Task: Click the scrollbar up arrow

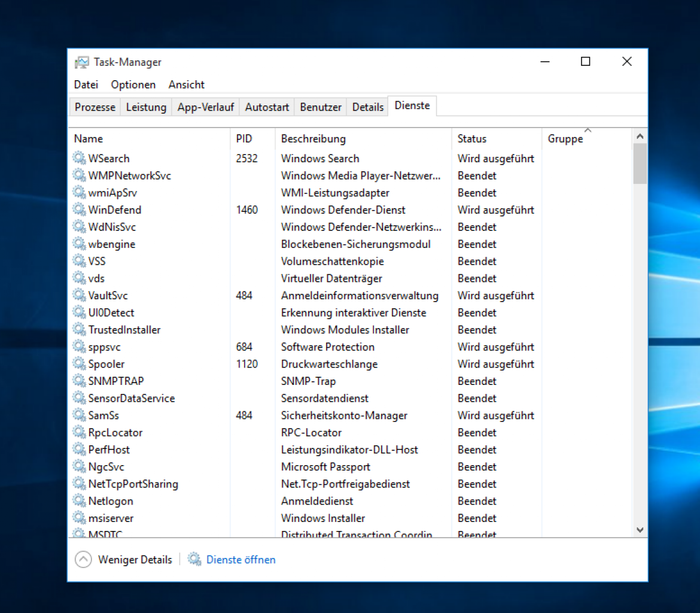Action: click(x=640, y=136)
